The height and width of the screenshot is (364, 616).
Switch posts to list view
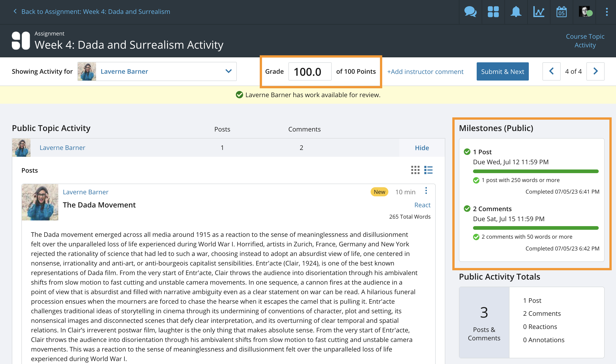428,170
